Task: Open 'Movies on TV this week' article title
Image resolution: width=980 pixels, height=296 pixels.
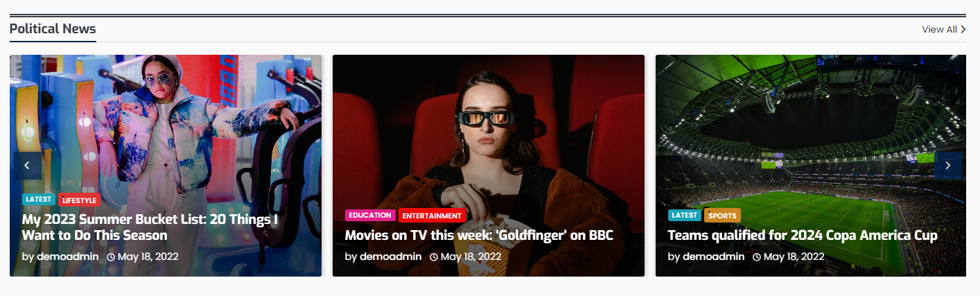Action: tap(479, 236)
